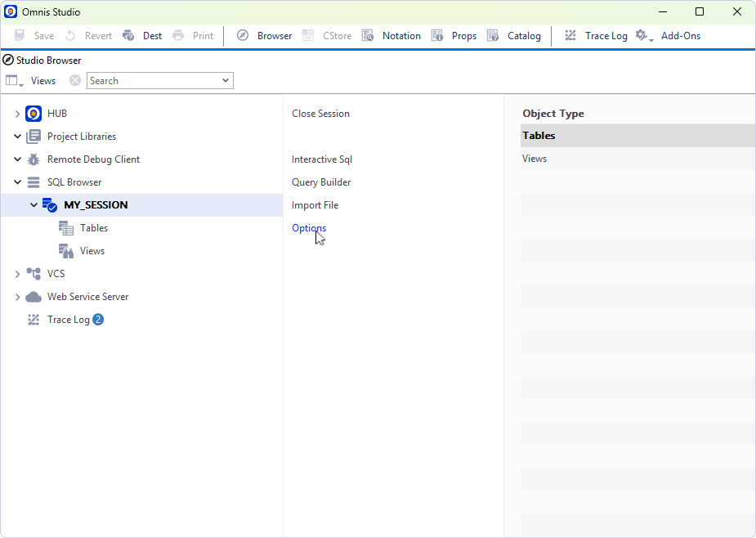Click the Omnis Studio title bar app icon

(x=11, y=11)
